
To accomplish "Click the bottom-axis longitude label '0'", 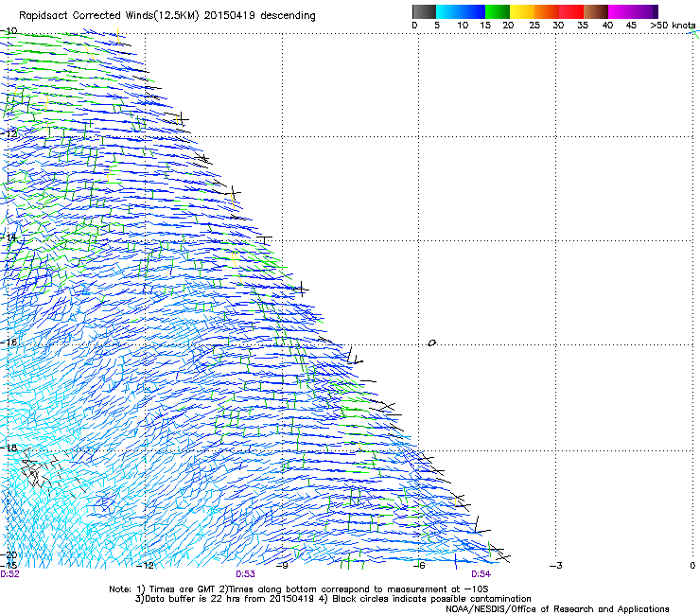I will point(692,566).
